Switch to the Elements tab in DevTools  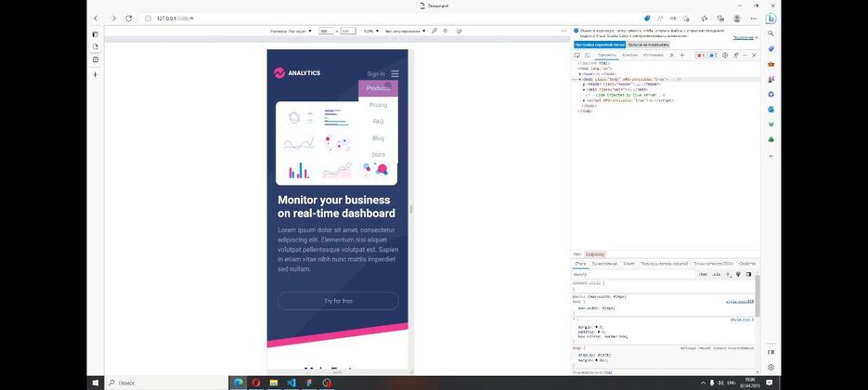(607, 55)
